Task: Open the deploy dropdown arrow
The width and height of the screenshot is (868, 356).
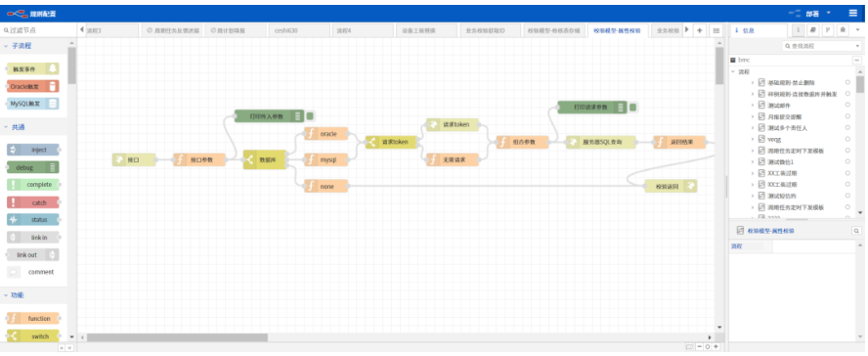Action: pos(828,13)
